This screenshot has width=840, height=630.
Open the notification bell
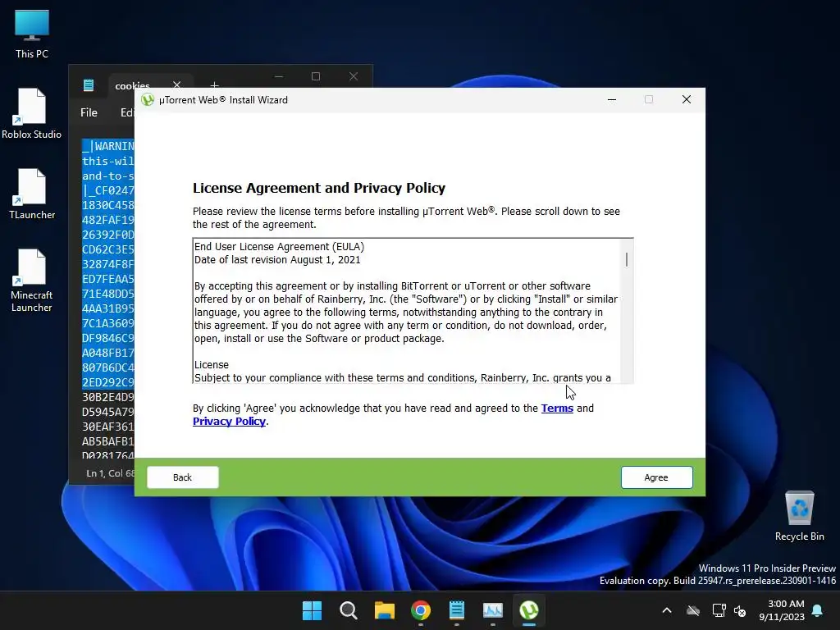[x=818, y=610]
